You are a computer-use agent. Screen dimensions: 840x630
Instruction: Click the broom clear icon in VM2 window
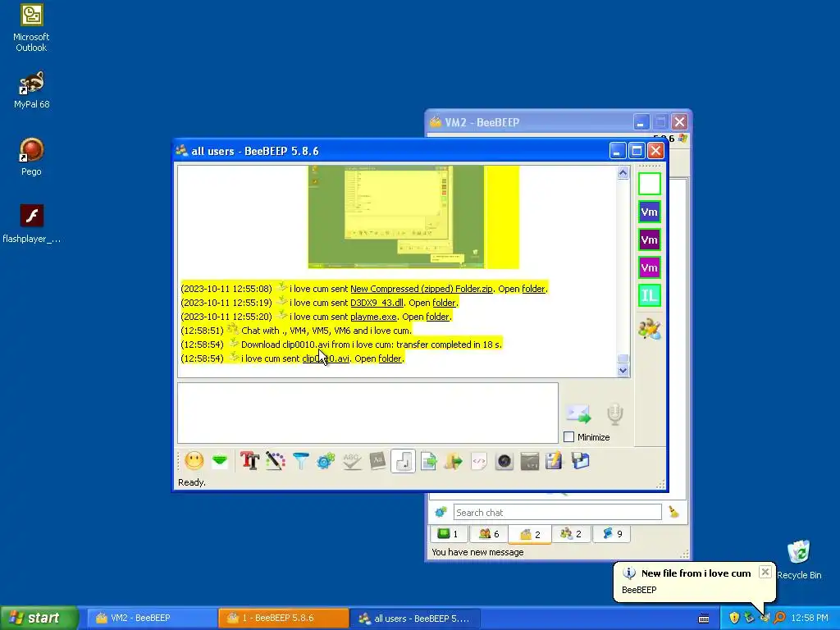point(674,512)
